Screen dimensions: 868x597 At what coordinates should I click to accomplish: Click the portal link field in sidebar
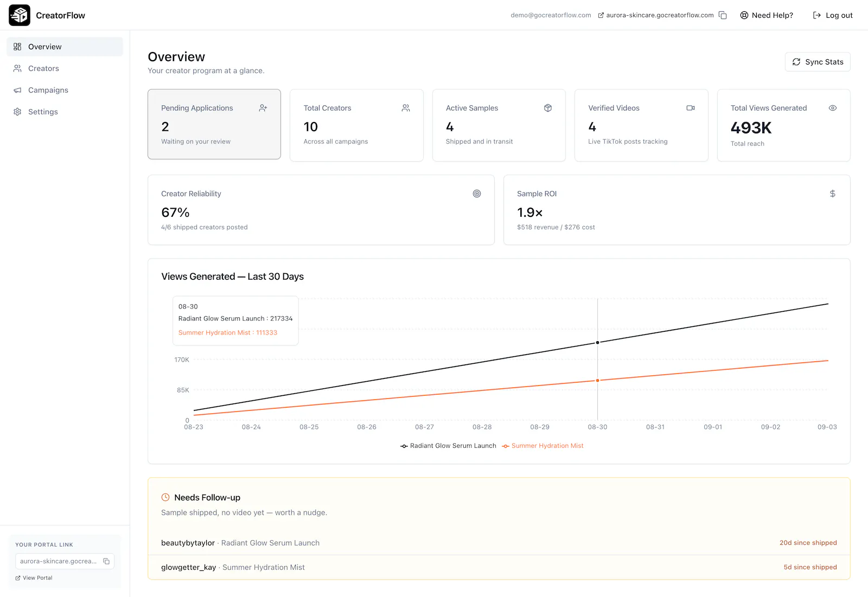[65, 561]
